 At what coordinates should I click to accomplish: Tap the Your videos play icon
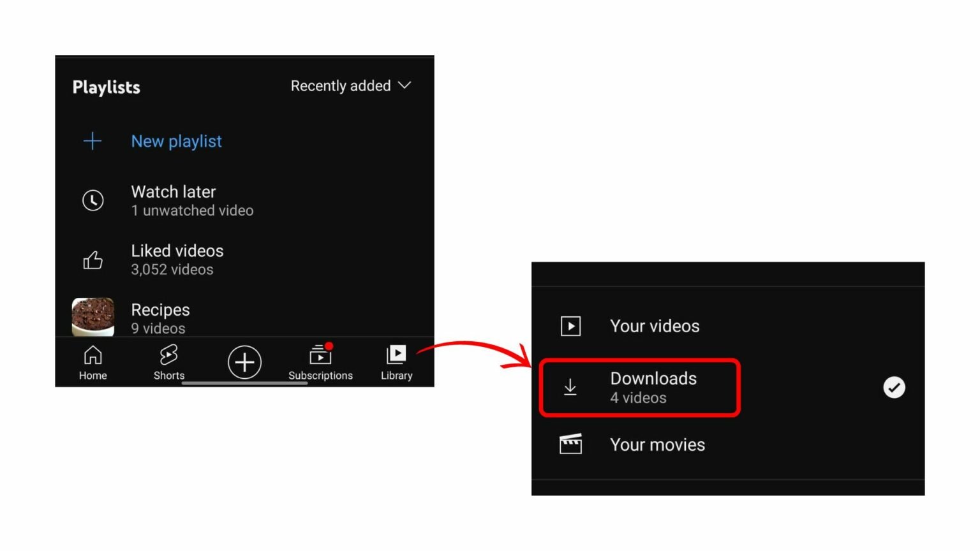tap(570, 325)
